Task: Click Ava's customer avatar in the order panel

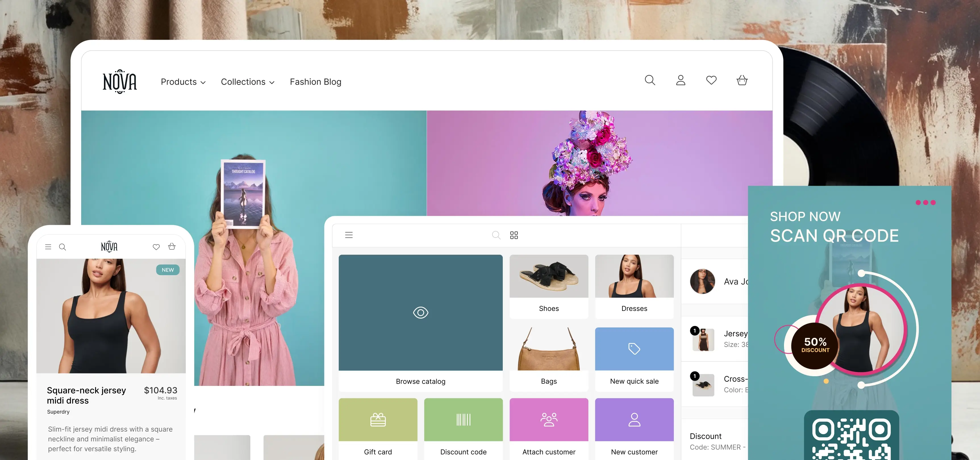Action: pos(702,281)
